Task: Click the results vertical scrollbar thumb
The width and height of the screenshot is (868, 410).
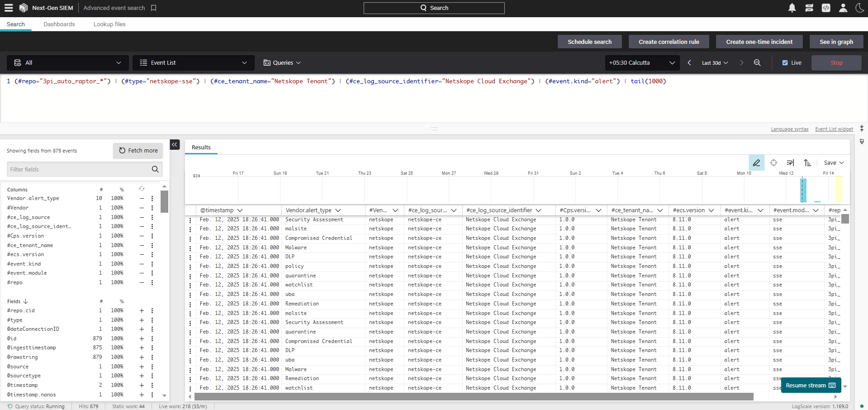Action: pos(845,219)
